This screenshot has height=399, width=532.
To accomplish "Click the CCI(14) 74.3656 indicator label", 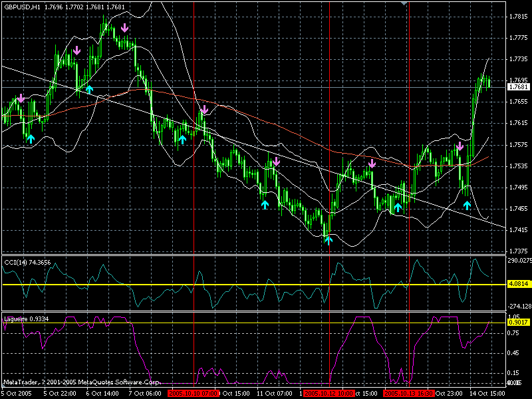I will pos(27,262).
